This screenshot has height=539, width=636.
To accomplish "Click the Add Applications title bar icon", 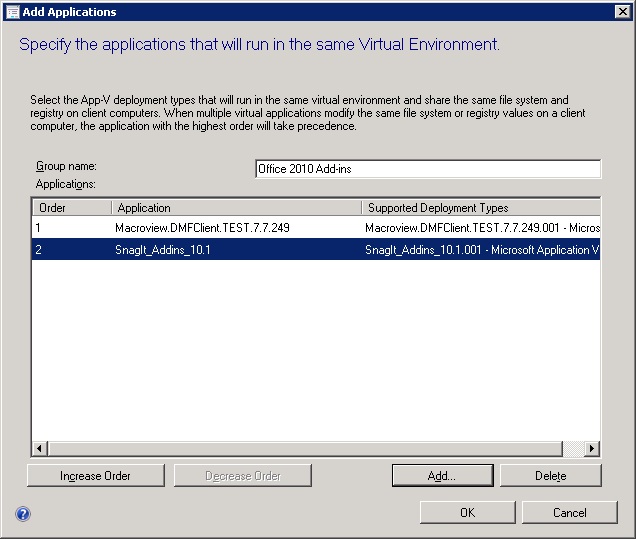I will point(11,12).
